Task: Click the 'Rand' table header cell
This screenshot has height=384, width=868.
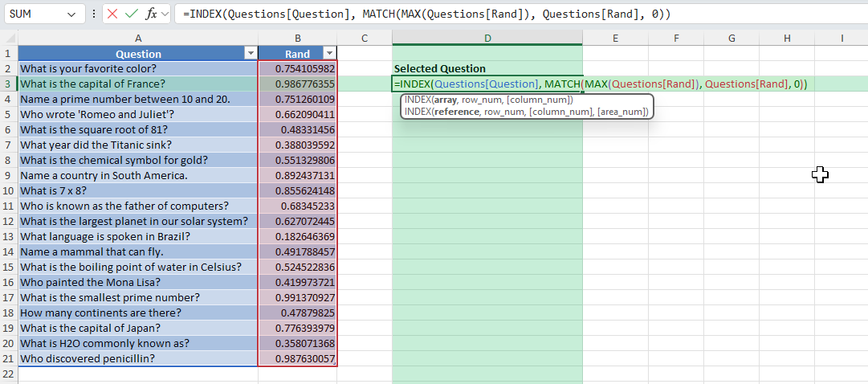Action: [x=297, y=54]
